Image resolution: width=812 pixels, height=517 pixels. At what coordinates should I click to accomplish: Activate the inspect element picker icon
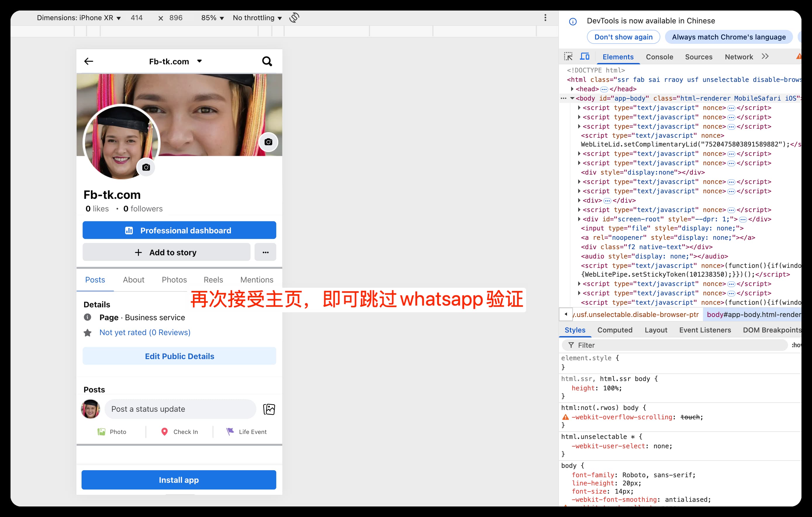tap(568, 57)
